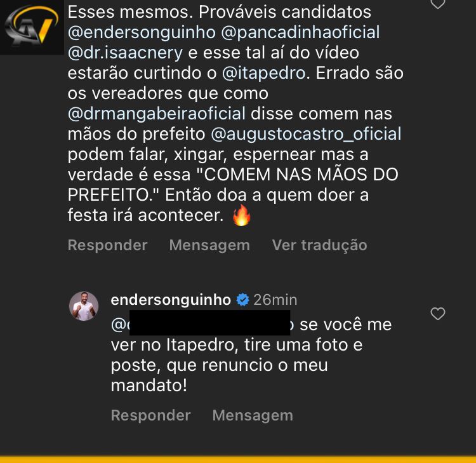Follow the @endersonguinho mention in the top comment

[144, 32]
